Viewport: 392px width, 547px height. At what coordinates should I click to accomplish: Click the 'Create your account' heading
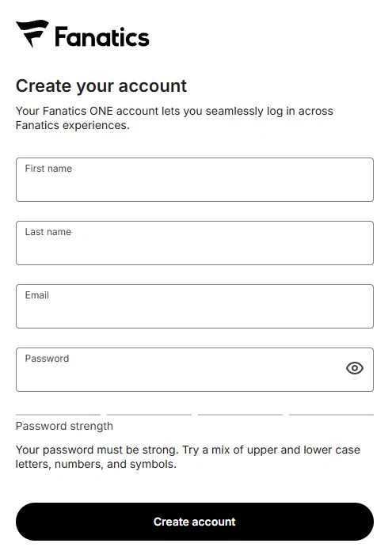pos(101,85)
